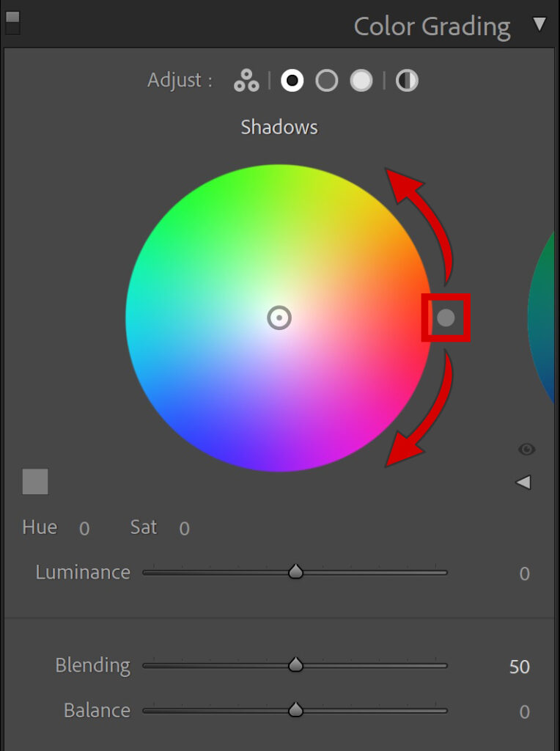Collapse the sliders using the left-pointing triangle
This screenshot has width=560, height=751.
[523, 483]
